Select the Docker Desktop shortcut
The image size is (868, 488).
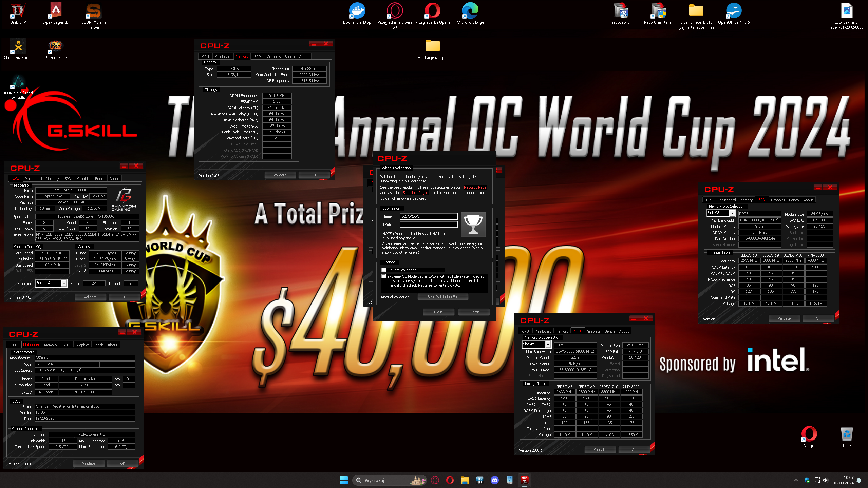pos(357,14)
